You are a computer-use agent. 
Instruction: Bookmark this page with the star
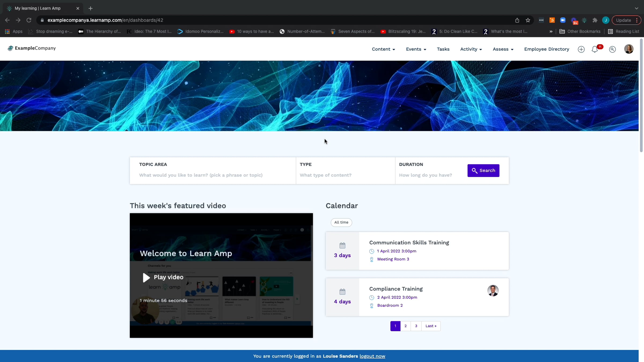click(x=528, y=20)
